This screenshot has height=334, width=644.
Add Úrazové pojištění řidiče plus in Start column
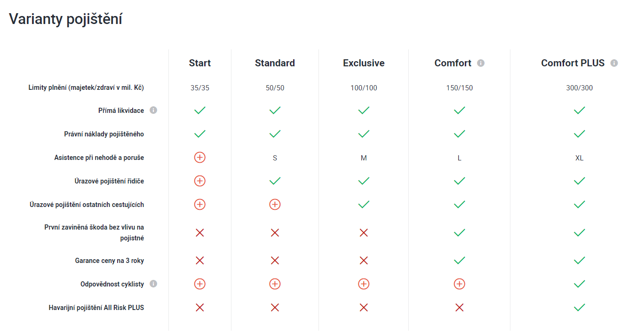(x=200, y=181)
